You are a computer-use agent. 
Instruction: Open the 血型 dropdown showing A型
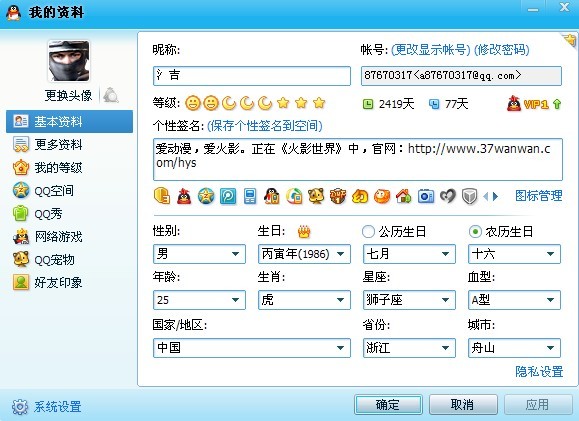tap(514, 300)
